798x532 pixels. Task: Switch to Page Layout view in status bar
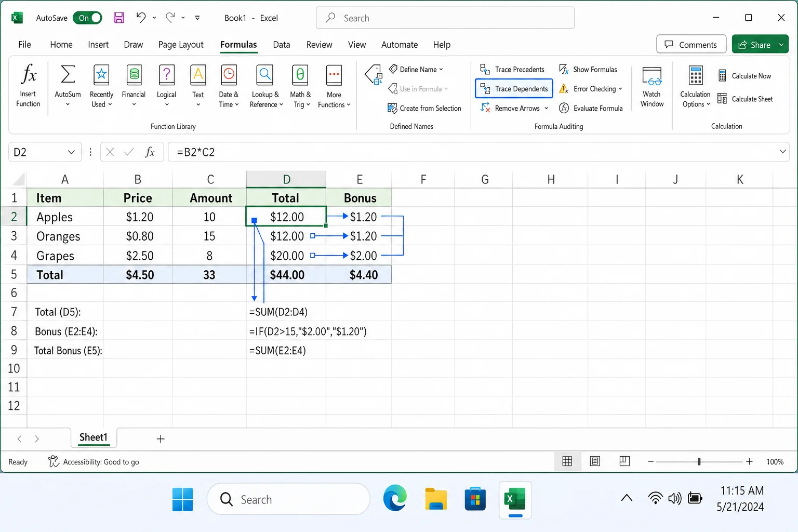click(x=595, y=461)
